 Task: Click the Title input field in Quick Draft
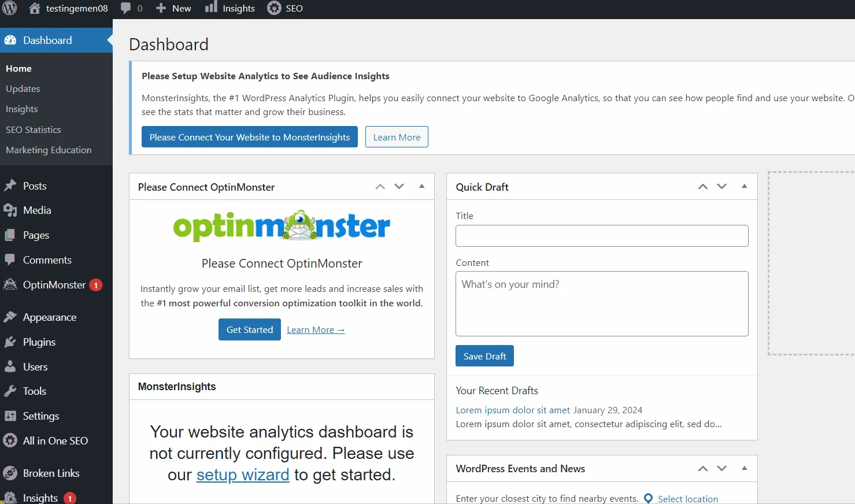click(601, 236)
